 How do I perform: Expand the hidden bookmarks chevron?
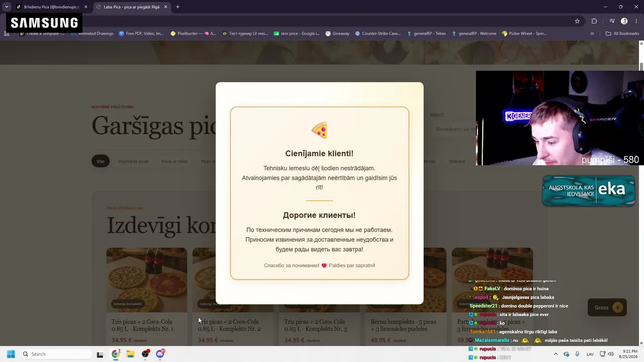coord(592,34)
